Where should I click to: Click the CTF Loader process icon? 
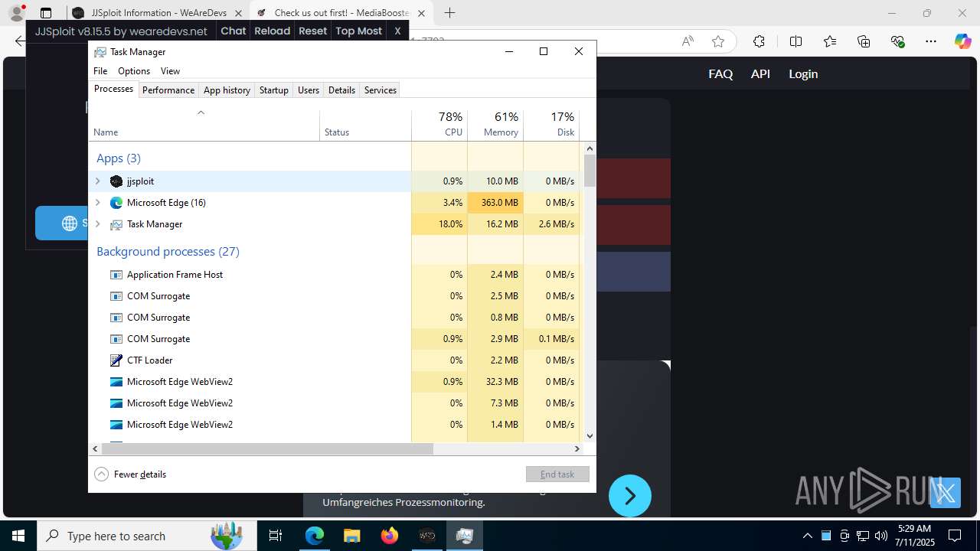(x=116, y=360)
